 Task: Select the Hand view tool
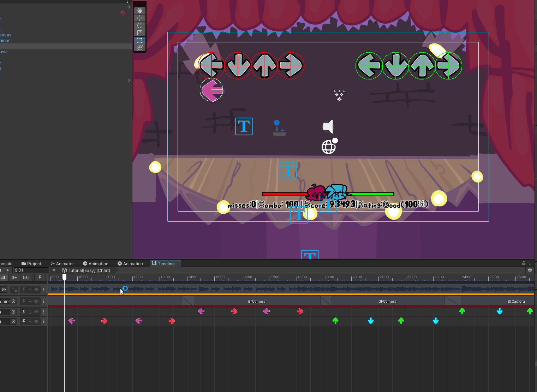coord(140,11)
